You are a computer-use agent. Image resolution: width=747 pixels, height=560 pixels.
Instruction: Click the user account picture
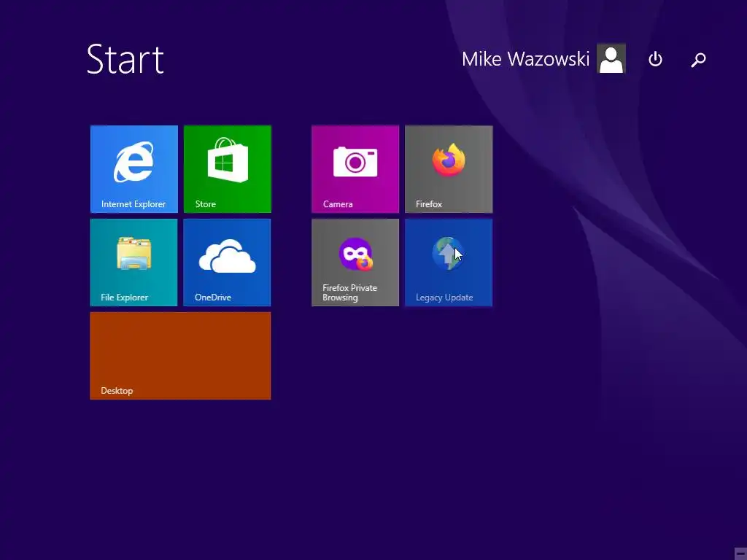pyautogui.click(x=611, y=58)
